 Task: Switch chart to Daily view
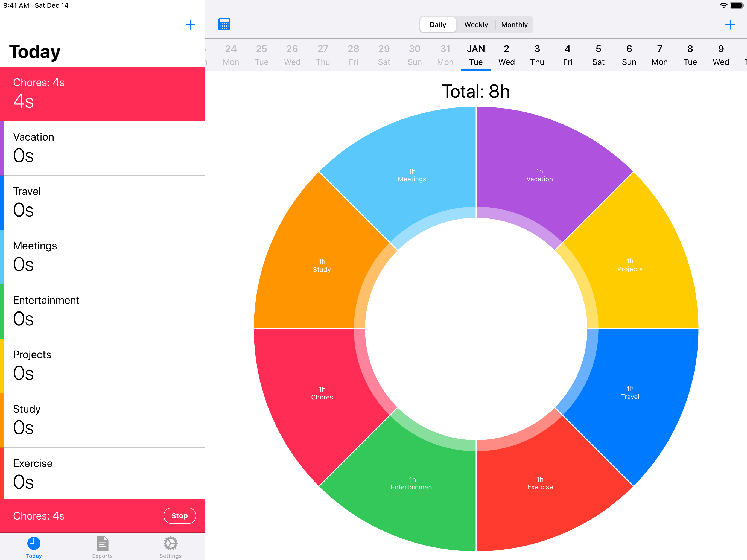438,25
